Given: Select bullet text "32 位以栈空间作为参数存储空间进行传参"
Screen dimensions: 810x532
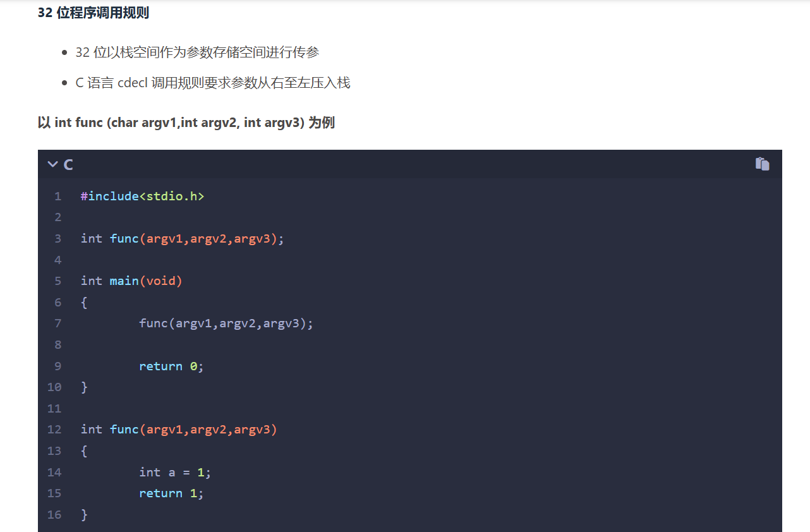Looking at the screenshot, I should 197,52.
